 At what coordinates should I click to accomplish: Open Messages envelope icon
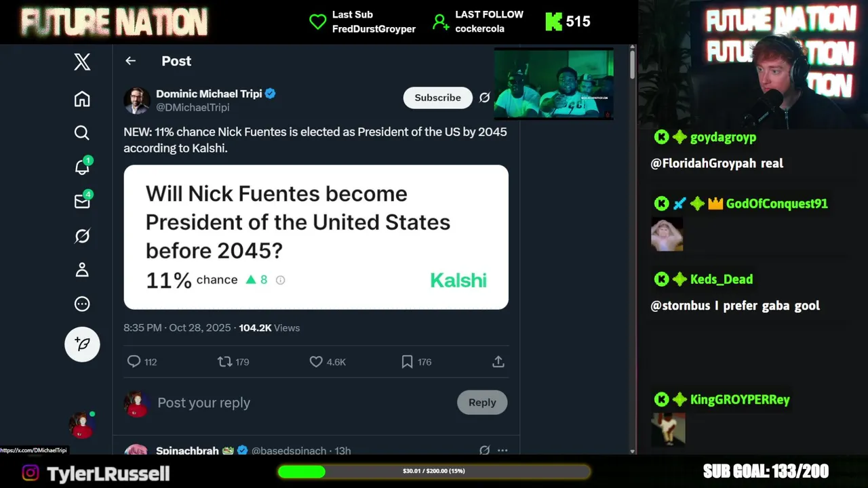click(x=82, y=201)
